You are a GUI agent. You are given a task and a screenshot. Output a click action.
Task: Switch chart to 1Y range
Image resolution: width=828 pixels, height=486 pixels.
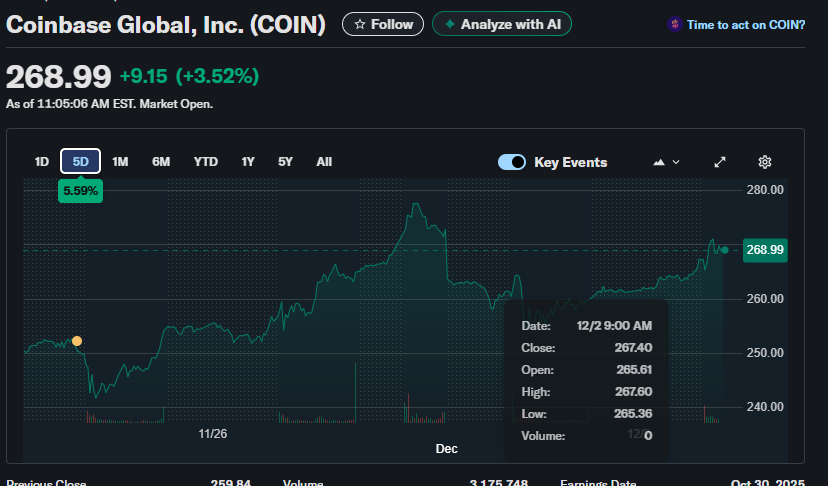point(248,162)
